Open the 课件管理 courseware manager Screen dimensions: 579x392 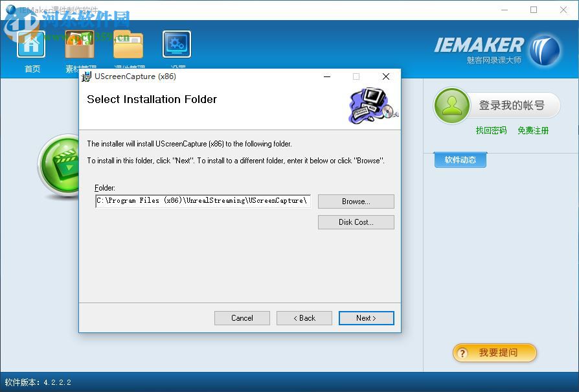point(128,44)
